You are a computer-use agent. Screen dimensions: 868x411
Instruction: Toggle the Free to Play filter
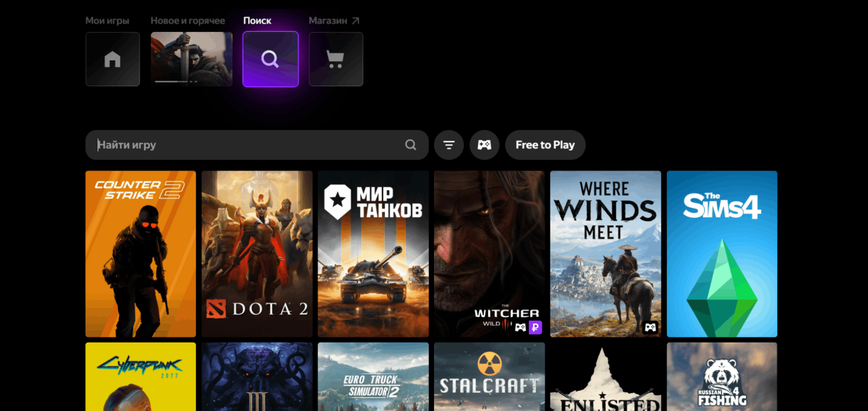point(545,145)
